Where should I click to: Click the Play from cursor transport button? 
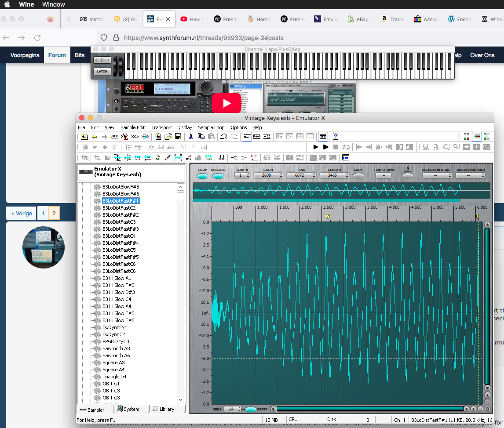pyautogui.click(x=325, y=147)
